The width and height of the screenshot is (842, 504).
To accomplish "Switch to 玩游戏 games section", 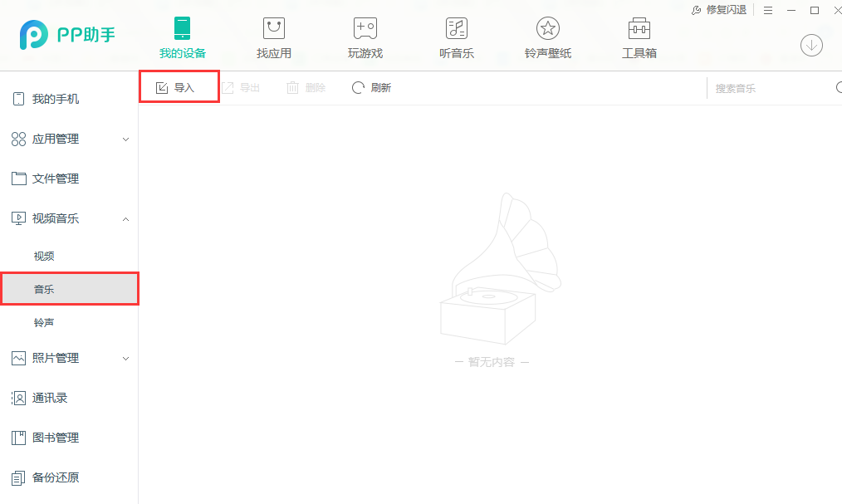I will click(x=365, y=38).
